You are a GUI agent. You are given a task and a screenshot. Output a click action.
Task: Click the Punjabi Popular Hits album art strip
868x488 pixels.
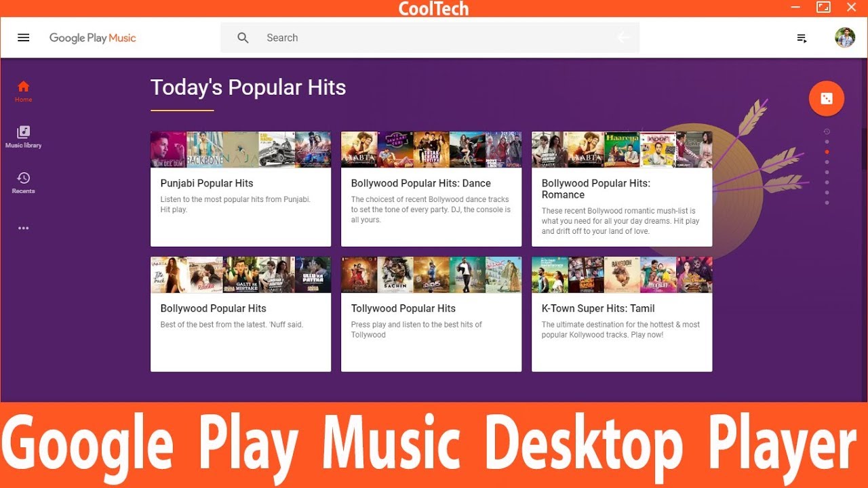pos(241,150)
